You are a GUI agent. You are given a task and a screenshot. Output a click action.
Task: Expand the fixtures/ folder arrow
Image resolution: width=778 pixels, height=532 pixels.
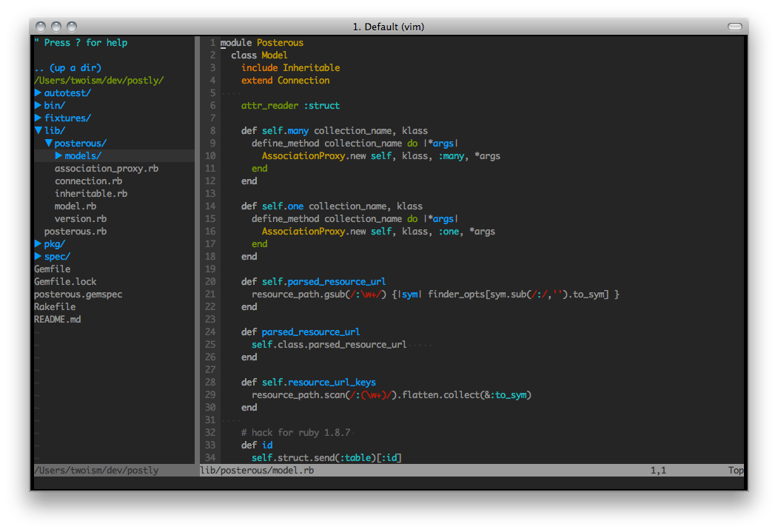click(38, 118)
